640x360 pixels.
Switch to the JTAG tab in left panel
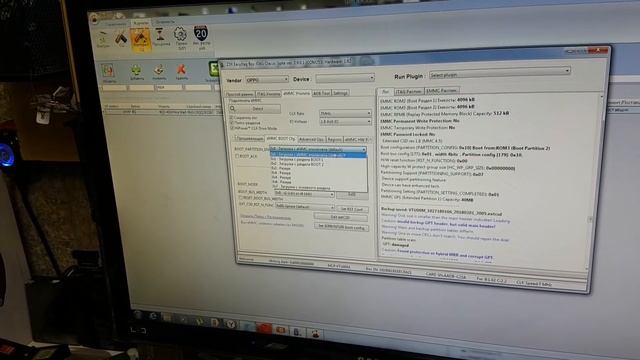268,94
